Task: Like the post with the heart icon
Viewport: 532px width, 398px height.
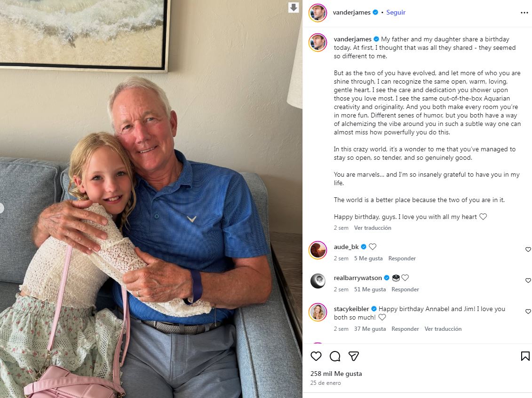Action: 316,356
